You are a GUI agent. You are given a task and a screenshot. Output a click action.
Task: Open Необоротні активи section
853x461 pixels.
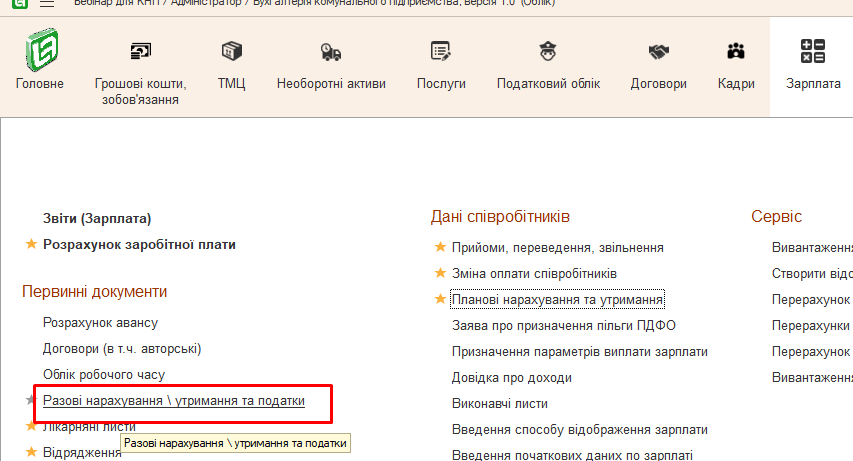[331, 50]
